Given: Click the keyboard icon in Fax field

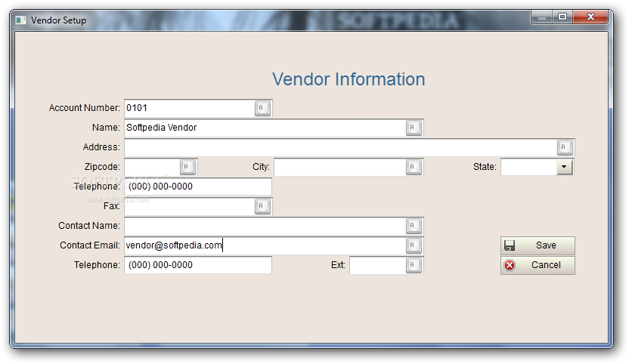Looking at the screenshot, I should pyautogui.click(x=262, y=206).
